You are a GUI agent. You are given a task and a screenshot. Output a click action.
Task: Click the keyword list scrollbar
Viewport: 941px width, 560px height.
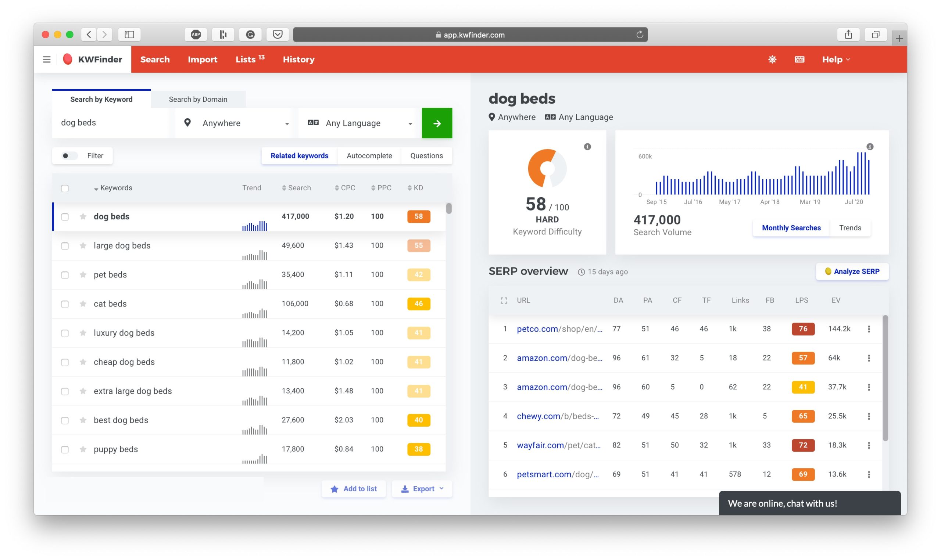click(x=448, y=208)
